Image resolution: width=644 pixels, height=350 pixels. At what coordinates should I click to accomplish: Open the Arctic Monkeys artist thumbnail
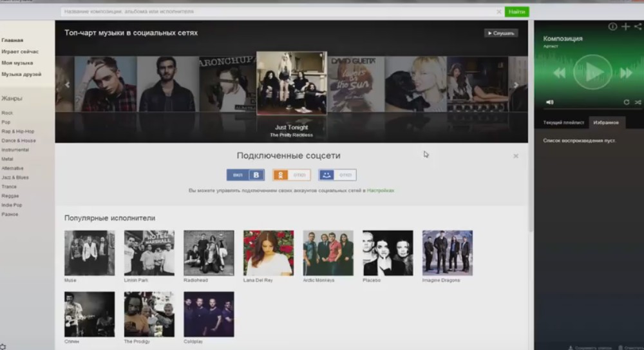[328, 253]
